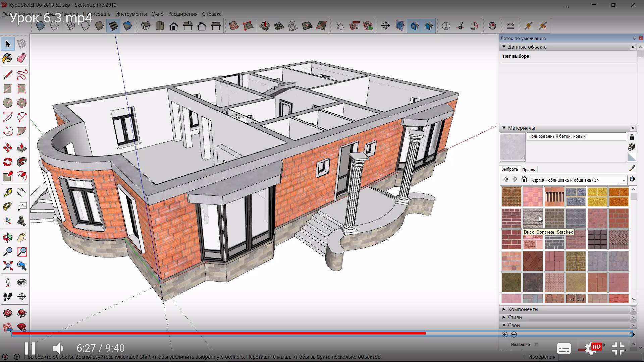Click the add layer plus button
This screenshot has height=362, width=644.
coord(504,335)
